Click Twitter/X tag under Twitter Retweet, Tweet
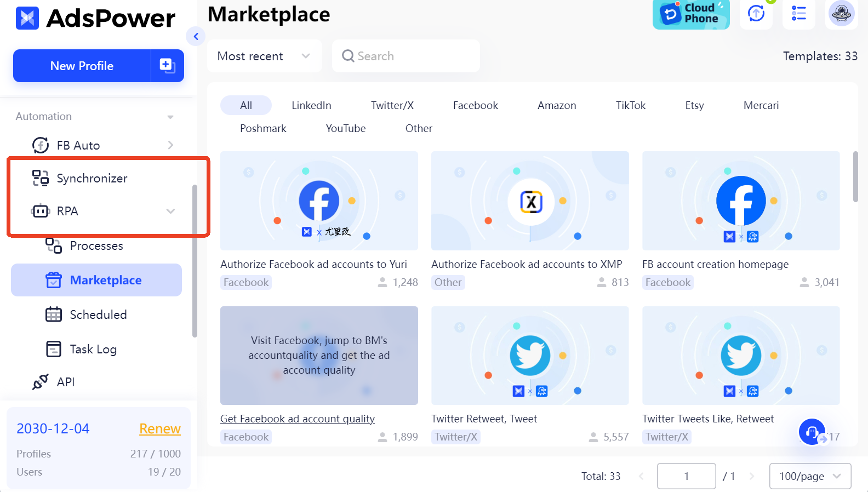 pos(456,437)
